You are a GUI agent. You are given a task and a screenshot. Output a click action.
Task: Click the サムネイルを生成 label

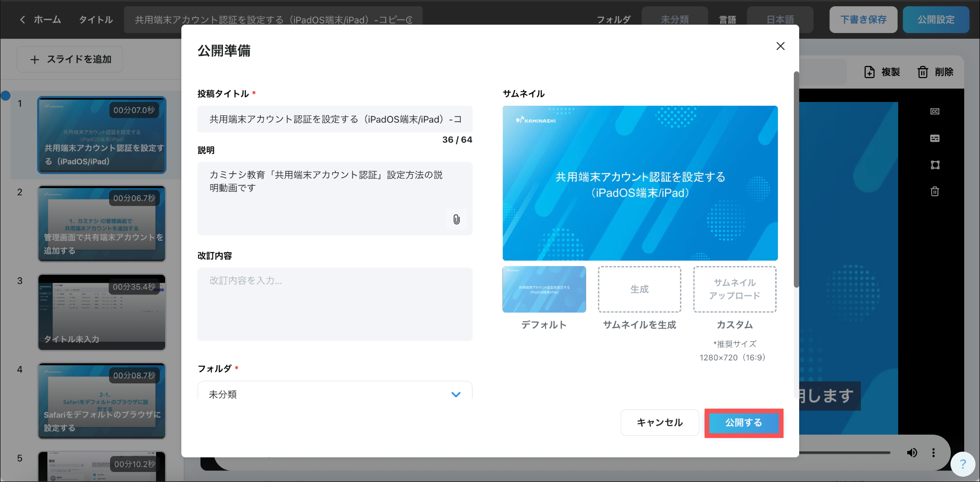point(639,325)
